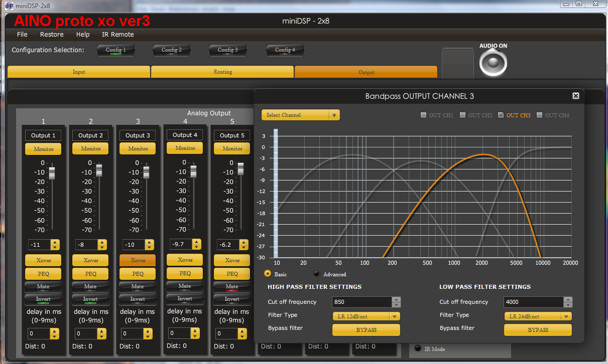Check the OUT CH4 checkbox
The height and width of the screenshot is (364, 608).
tap(539, 115)
